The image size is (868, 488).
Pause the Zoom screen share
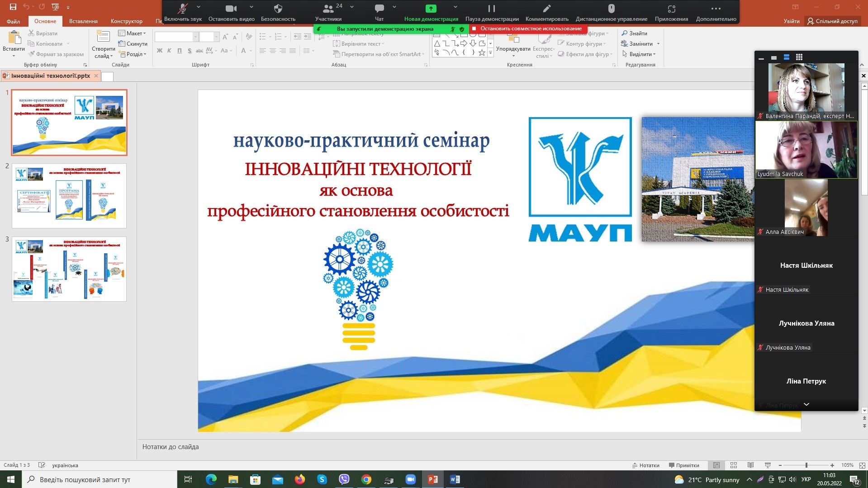tap(491, 12)
